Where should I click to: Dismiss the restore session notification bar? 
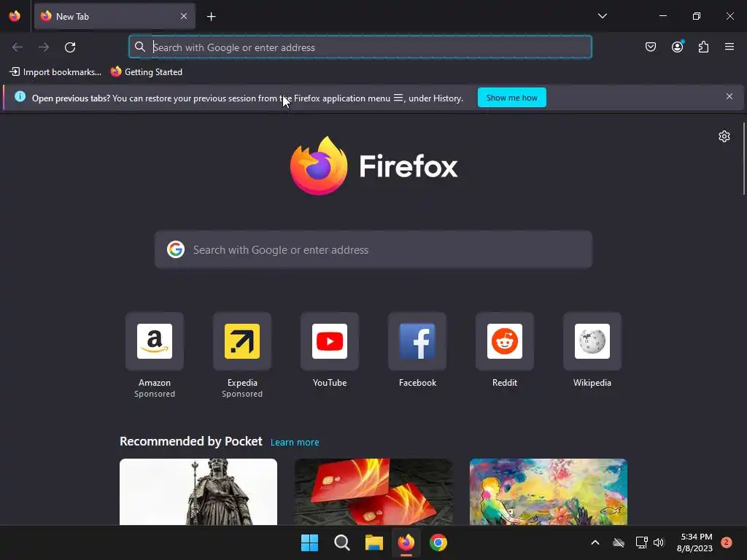[x=729, y=97]
